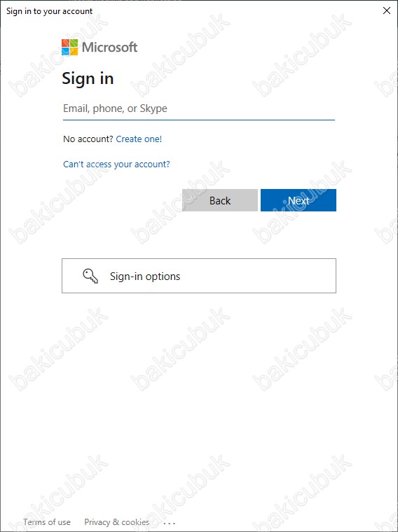
Task: Click the Microsoft wordmark text
Action: (x=110, y=47)
